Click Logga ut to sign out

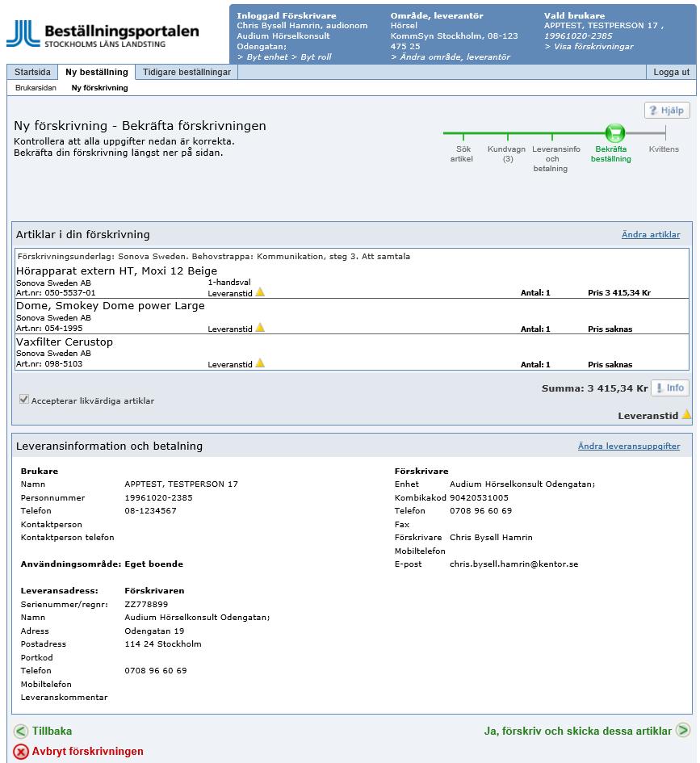point(671,72)
